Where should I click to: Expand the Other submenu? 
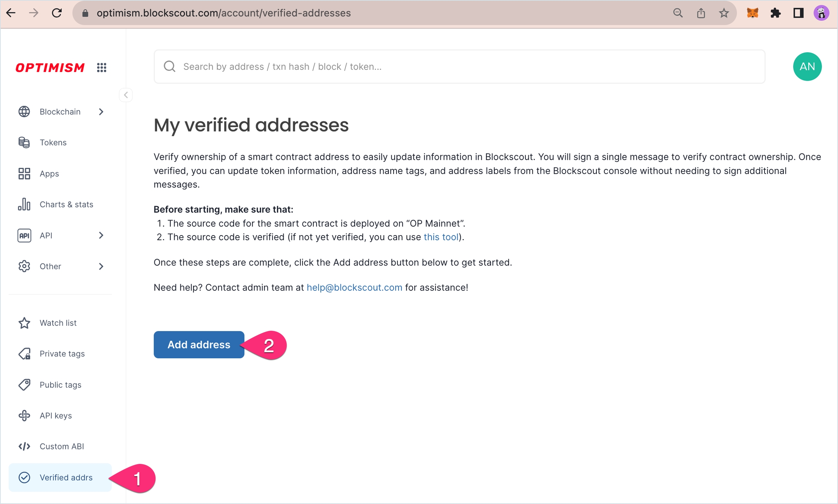tap(61, 266)
